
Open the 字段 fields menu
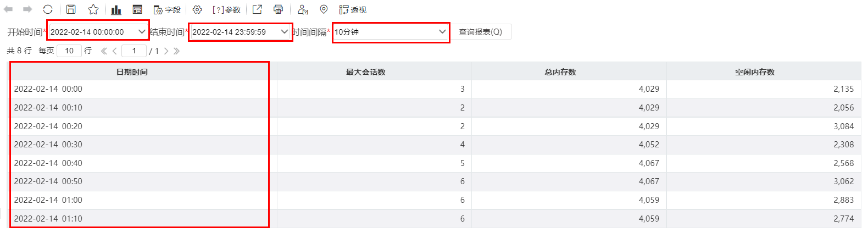167,9
